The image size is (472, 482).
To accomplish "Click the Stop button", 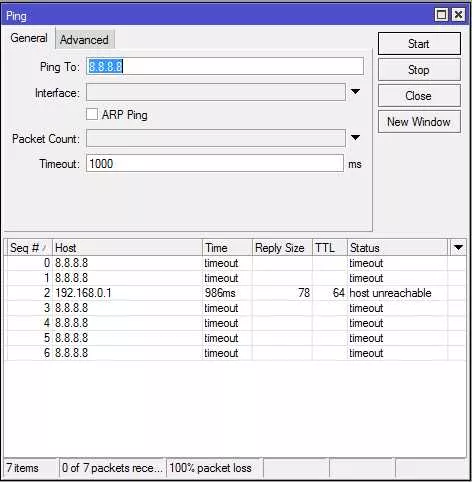I will (419, 70).
